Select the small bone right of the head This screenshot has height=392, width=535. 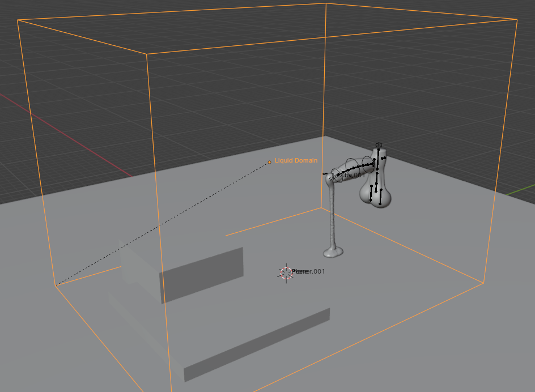pyautogui.click(x=385, y=158)
